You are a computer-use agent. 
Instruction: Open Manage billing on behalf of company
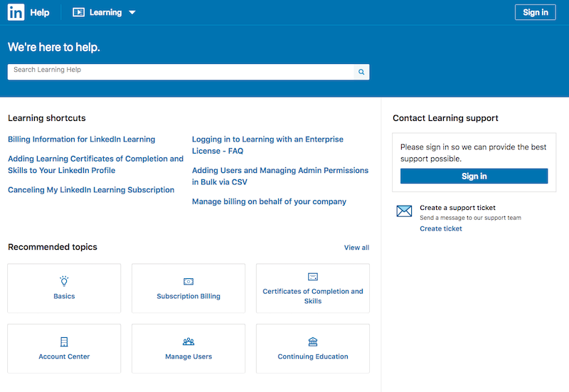point(269,201)
